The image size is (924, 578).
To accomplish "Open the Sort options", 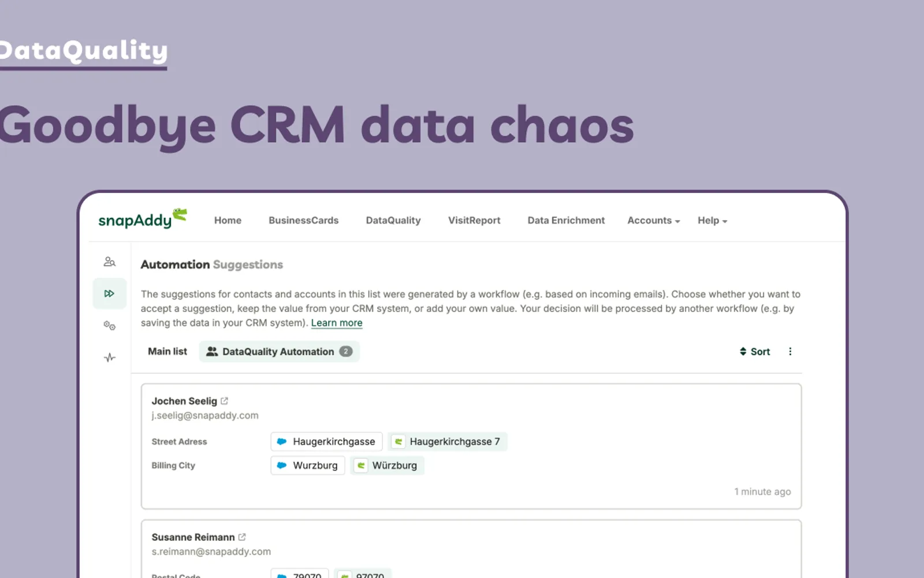I will pos(755,351).
